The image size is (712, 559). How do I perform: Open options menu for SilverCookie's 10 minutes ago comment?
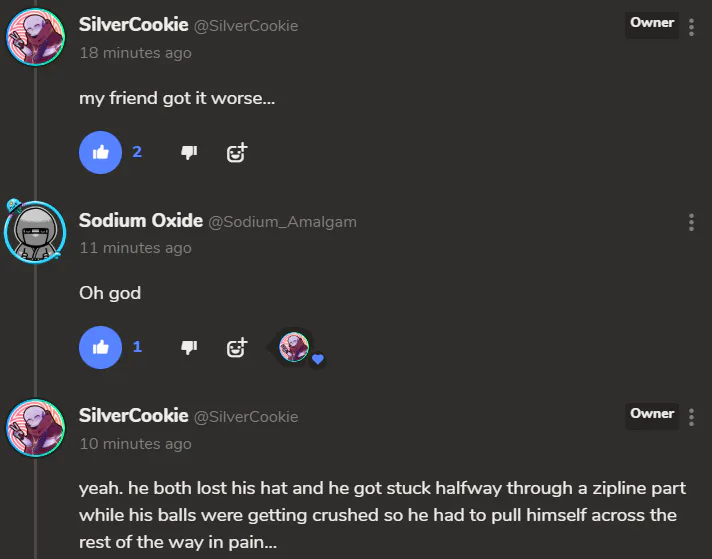pos(691,417)
